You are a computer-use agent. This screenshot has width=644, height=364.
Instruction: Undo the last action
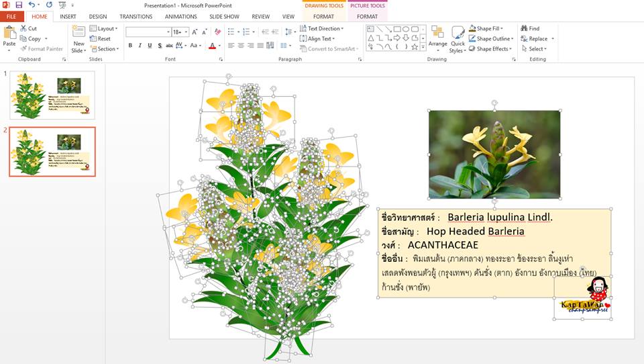coord(32,5)
